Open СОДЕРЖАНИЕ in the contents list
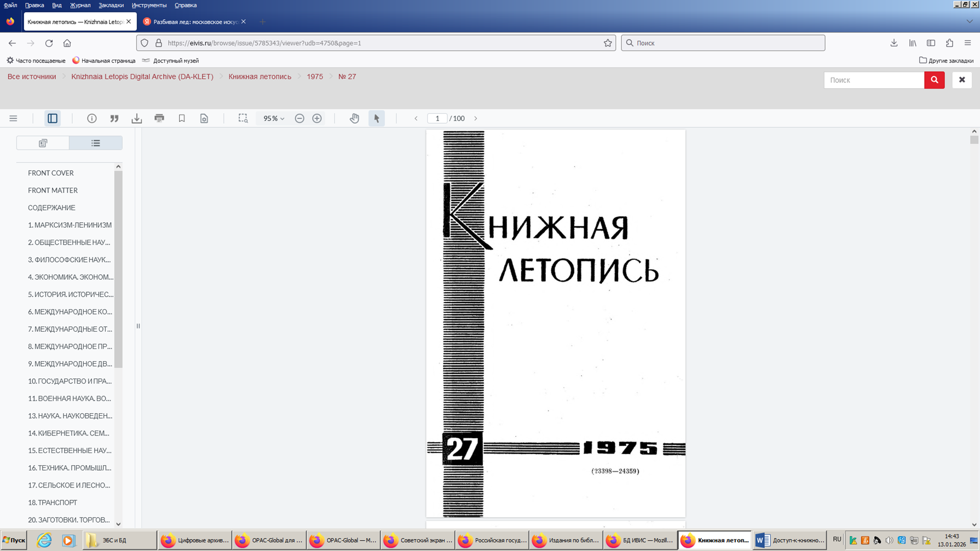 51,207
